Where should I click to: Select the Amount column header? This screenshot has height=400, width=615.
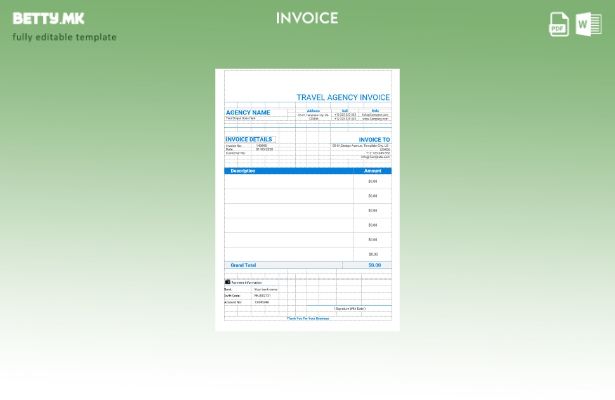click(x=372, y=171)
